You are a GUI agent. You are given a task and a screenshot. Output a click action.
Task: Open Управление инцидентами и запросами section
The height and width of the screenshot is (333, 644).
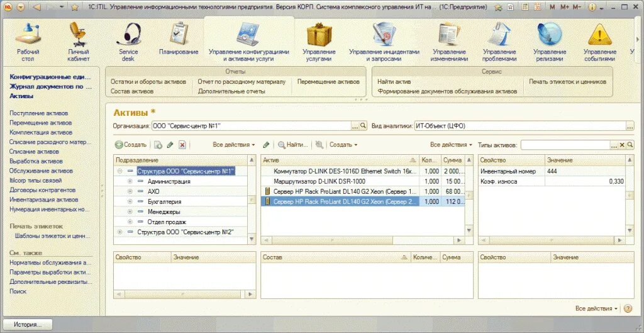(384, 42)
